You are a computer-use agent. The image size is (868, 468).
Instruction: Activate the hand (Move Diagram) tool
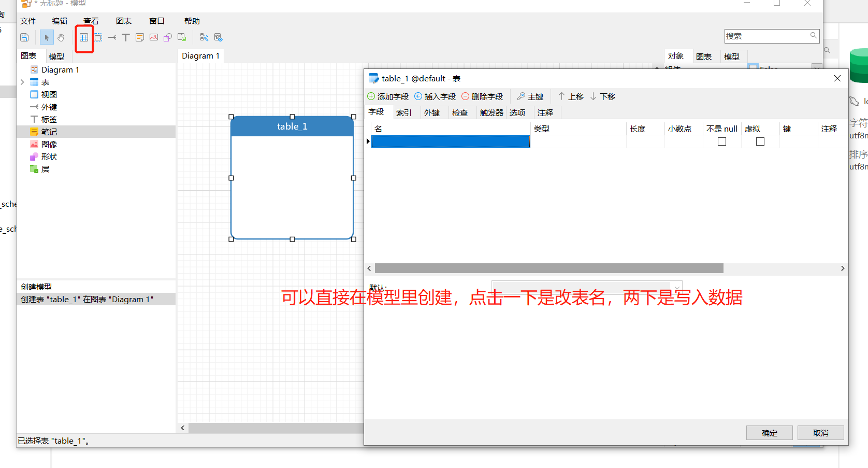coord(61,37)
